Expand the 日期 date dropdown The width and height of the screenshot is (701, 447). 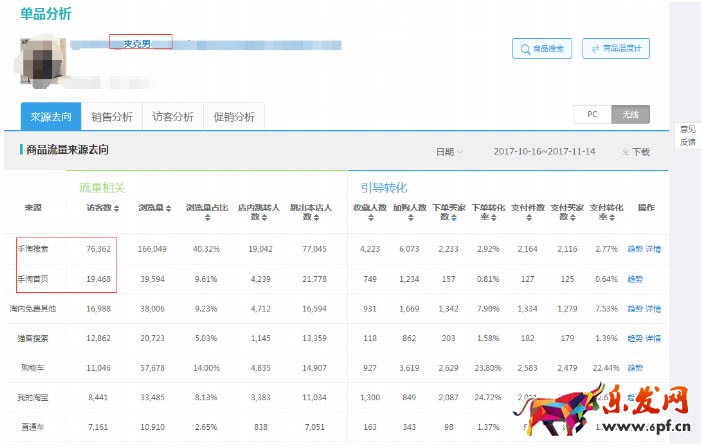(x=449, y=152)
